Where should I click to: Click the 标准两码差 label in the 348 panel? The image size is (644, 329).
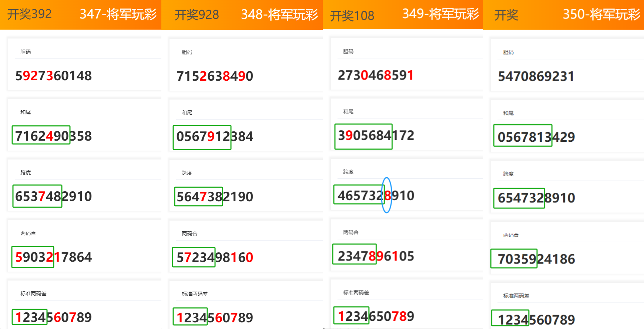pos(195,294)
